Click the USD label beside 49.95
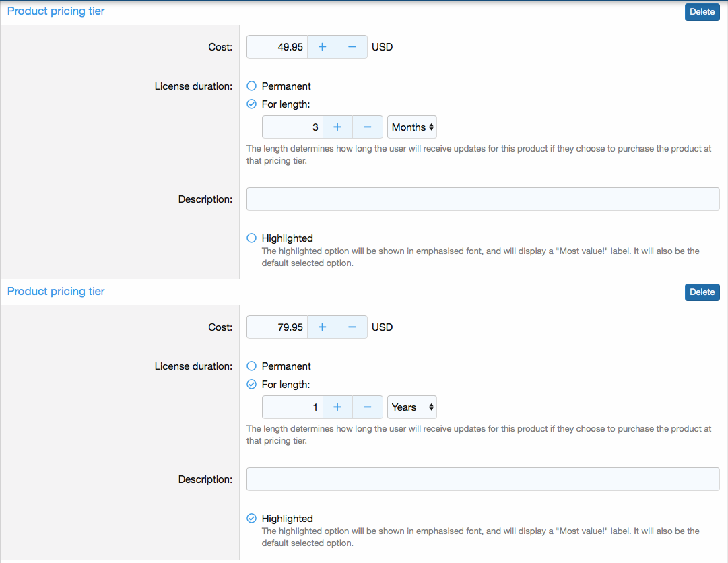 click(382, 47)
